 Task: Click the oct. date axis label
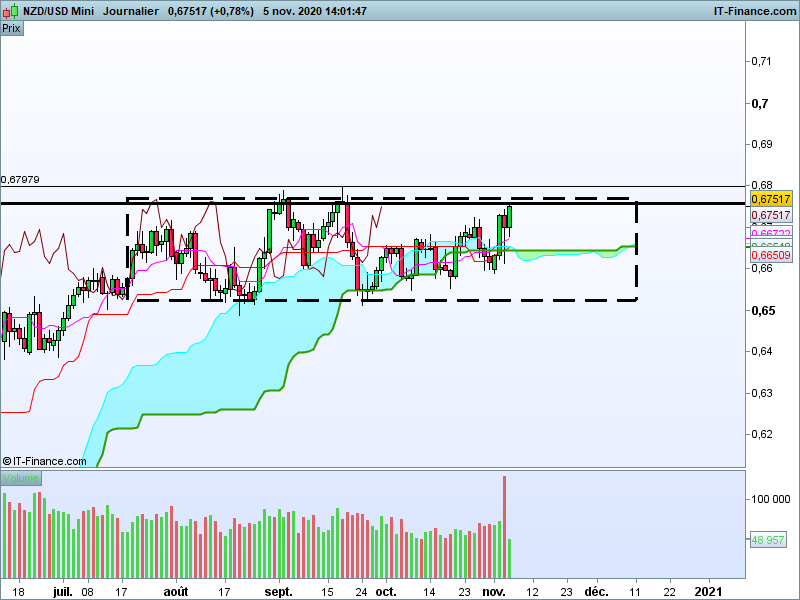(386, 592)
